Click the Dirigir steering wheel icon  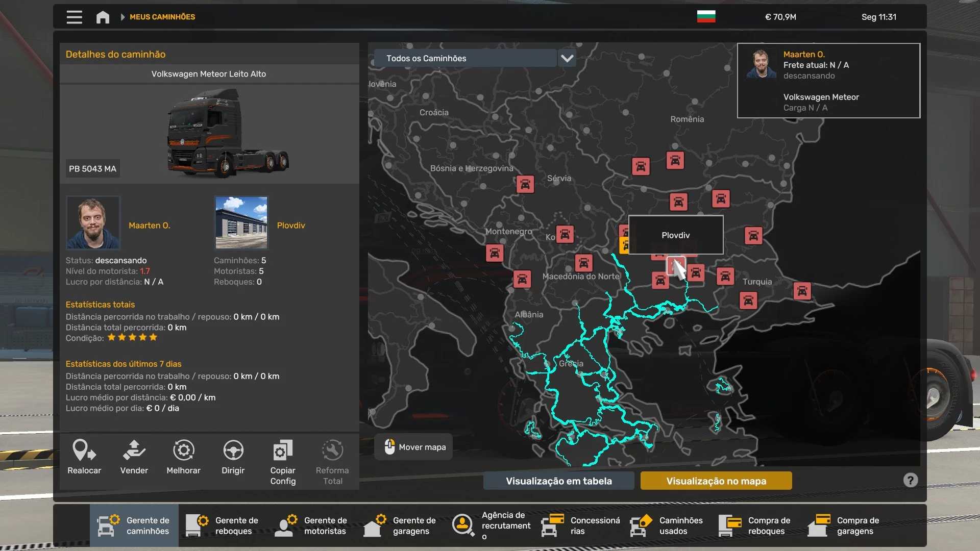coord(233,450)
